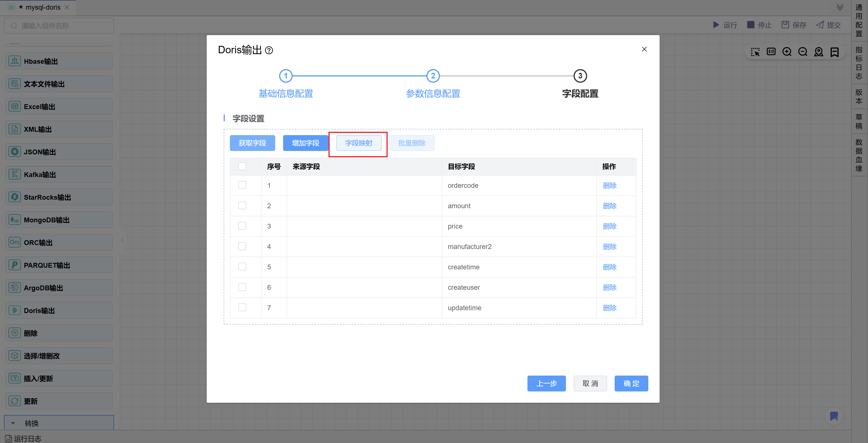Screen dimensions: 868x443
Task: Click the 确定 confirm button
Action: pos(631,383)
